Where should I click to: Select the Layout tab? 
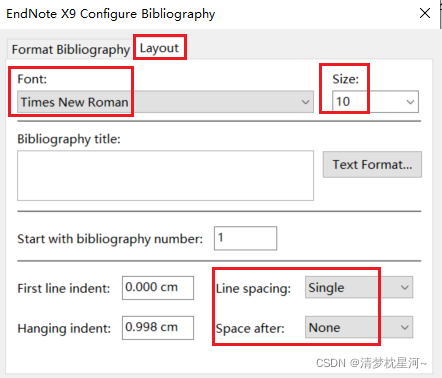point(159,48)
